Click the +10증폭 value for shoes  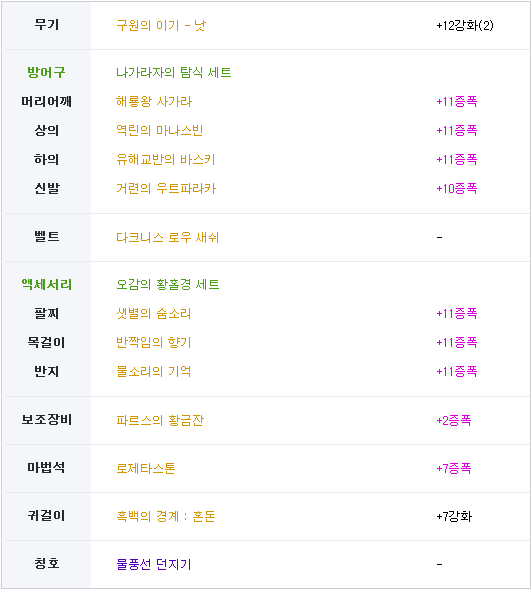pyautogui.click(x=457, y=188)
